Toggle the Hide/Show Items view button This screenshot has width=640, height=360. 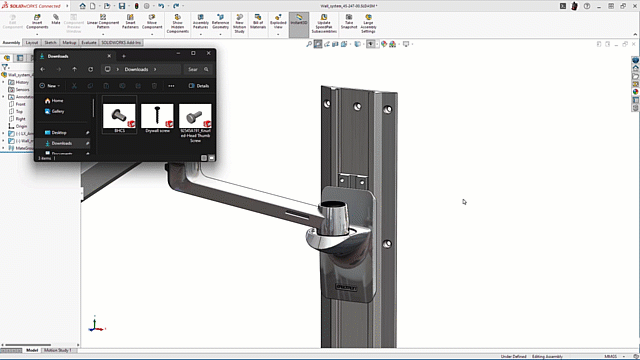pos(370,44)
